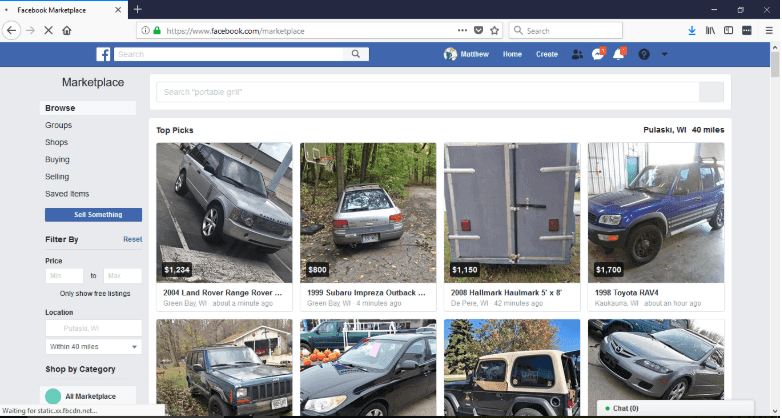Select All Marketplace category
The height and width of the screenshot is (418, 782).
tap(88, 397)
